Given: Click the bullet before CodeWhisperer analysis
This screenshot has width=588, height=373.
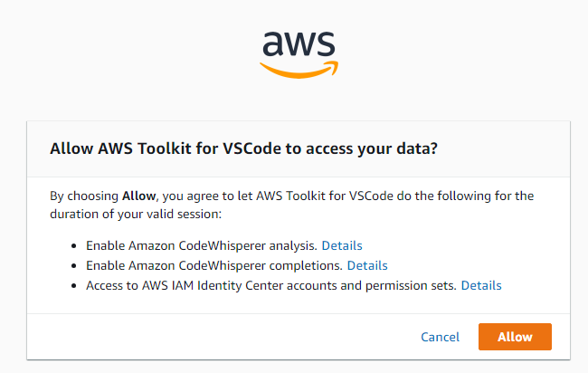Looking at the screenshot, I should click(74, 246).
